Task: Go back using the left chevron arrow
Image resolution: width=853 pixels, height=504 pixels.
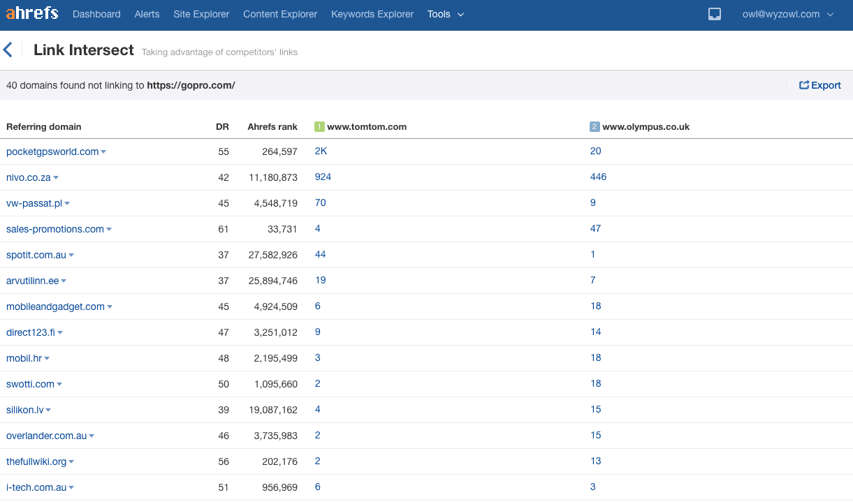Action: click(8, 50)
